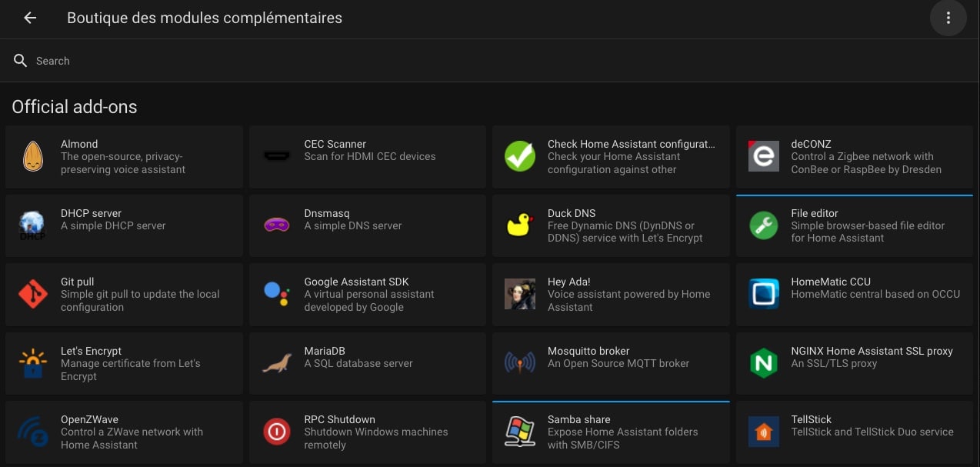Image resolution: width=980 pixels, height=467 pixels.
Task: Select the Git pull title text
Action: tap(78, 282)
